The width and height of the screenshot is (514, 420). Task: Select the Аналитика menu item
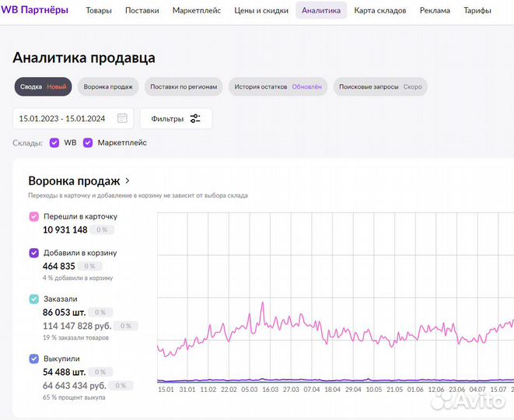coord(321,11)
